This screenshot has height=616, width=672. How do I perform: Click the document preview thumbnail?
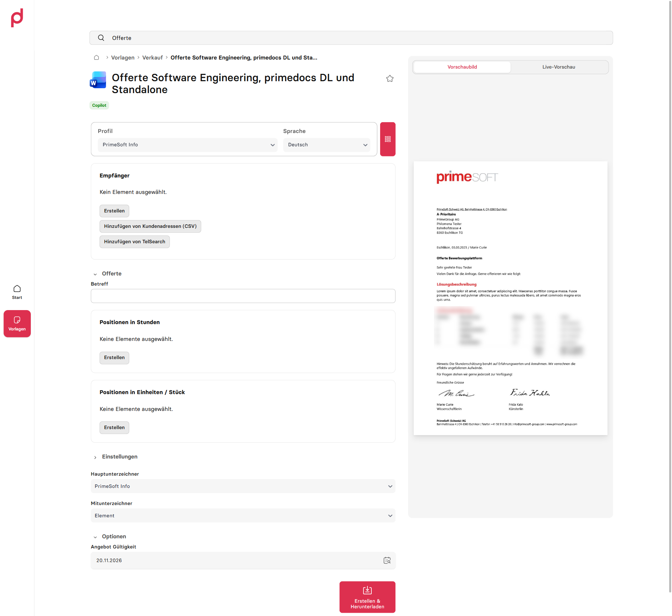[510, 298]
